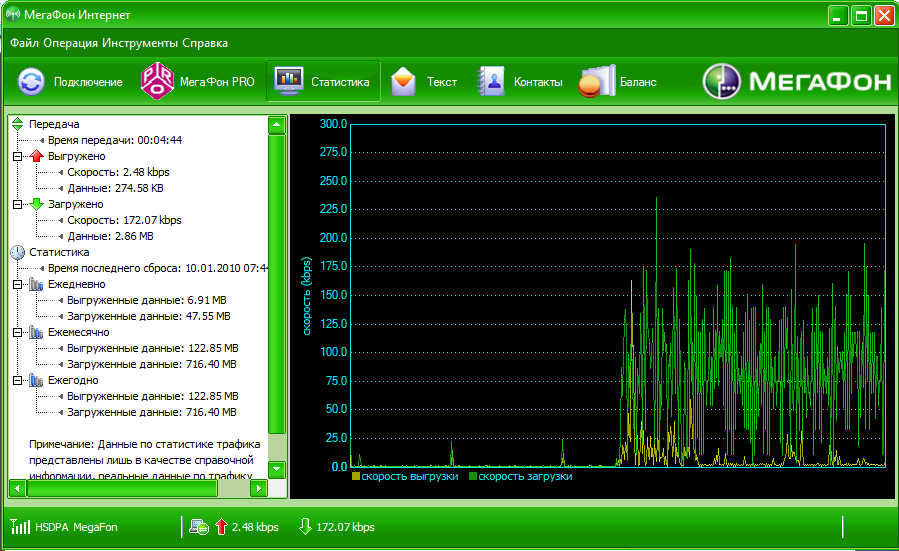Open the Справка menu
Screen dimensions: 899x551
205,44
